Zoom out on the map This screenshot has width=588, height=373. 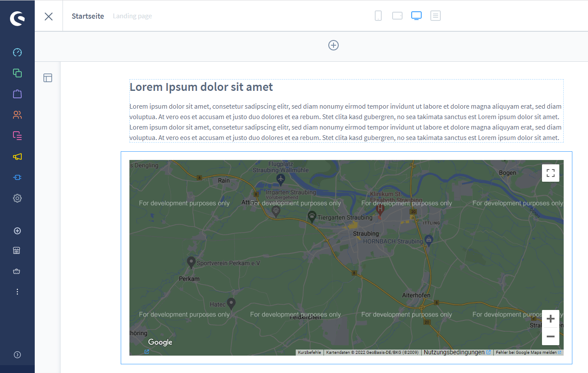(551, 336)
